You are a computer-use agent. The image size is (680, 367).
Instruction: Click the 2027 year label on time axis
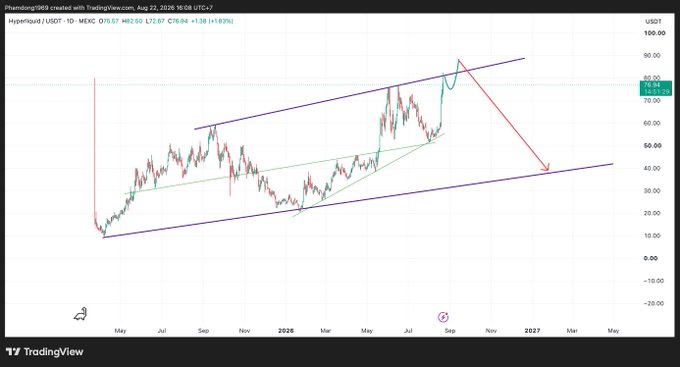click(x=532, y=331)
